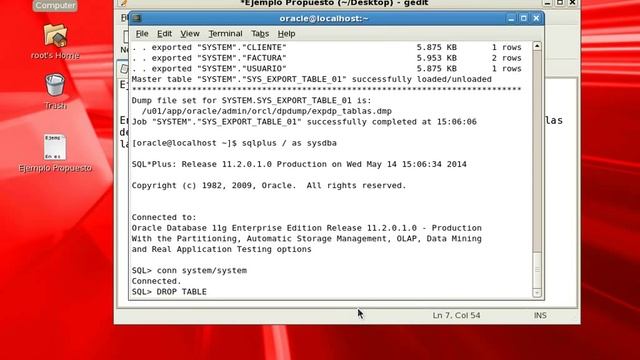The image size is (640, 360).
Task: Select Ejemplo Propuesto file on desktop
Action: pyautogui.click(x=55, y=153)
